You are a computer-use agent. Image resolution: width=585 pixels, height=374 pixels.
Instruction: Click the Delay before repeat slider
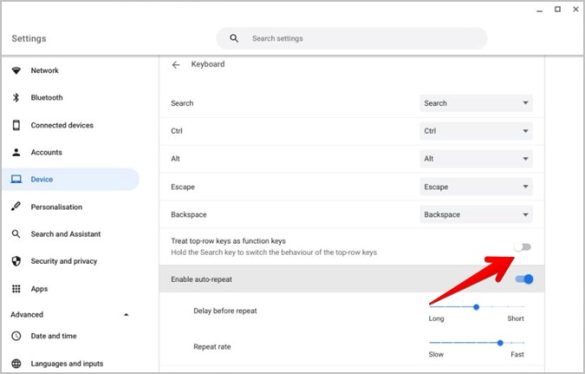click(477, 307)
